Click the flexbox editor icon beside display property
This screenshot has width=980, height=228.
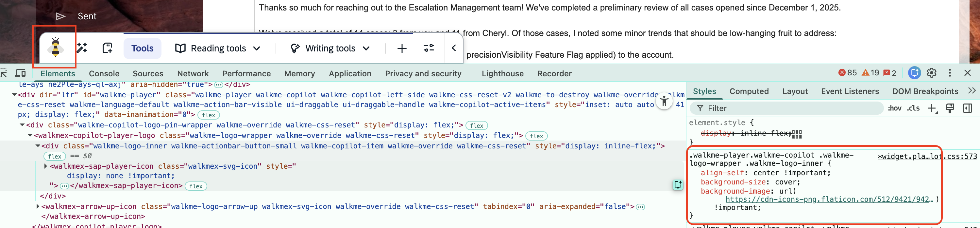[x=797, y=134]
